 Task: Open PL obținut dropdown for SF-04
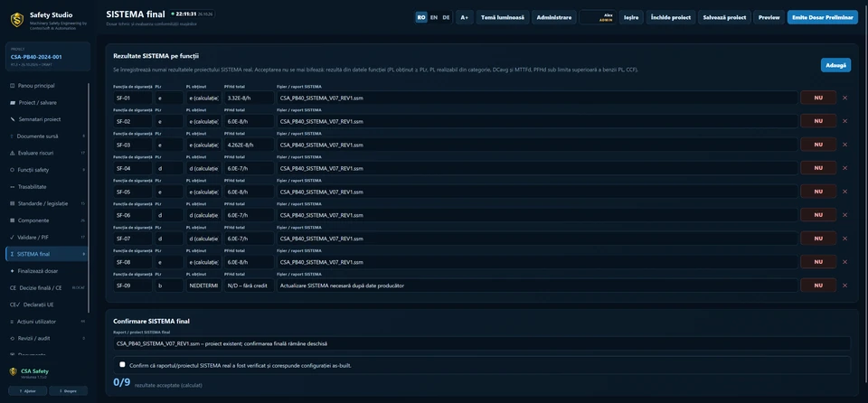click(x=203, y=168)
